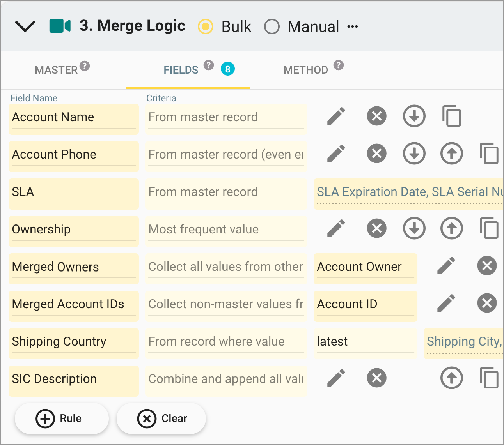Delete the Account Phone rule
The width and height of the screenshot is (504, 445).
(x=376, y=154)
